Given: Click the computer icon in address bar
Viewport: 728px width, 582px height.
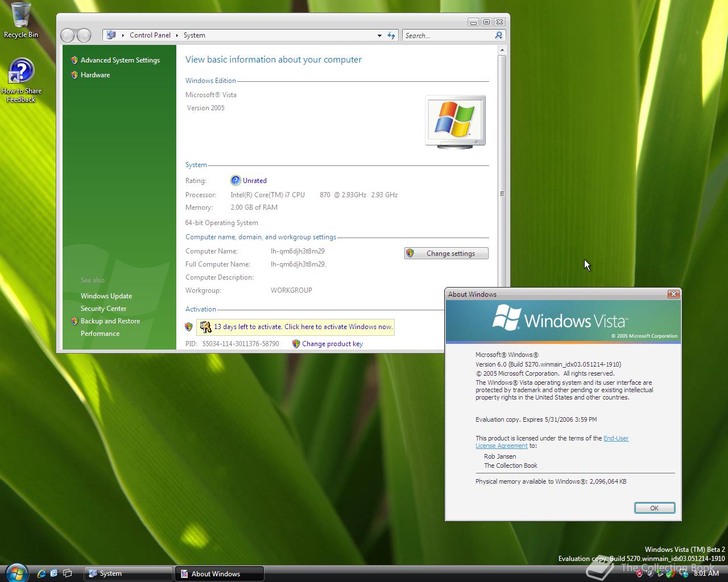Looking at the screenshot, I should click(111, 35).
